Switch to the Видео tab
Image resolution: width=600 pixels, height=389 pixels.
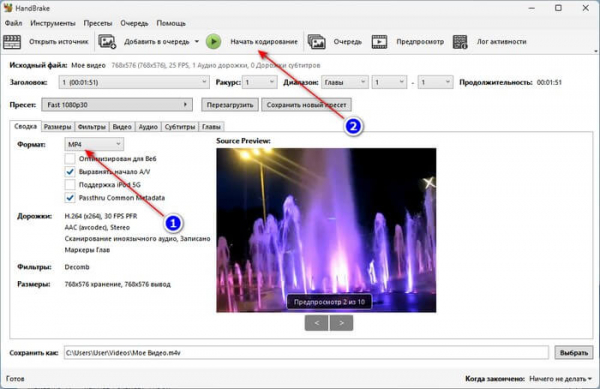122,127
